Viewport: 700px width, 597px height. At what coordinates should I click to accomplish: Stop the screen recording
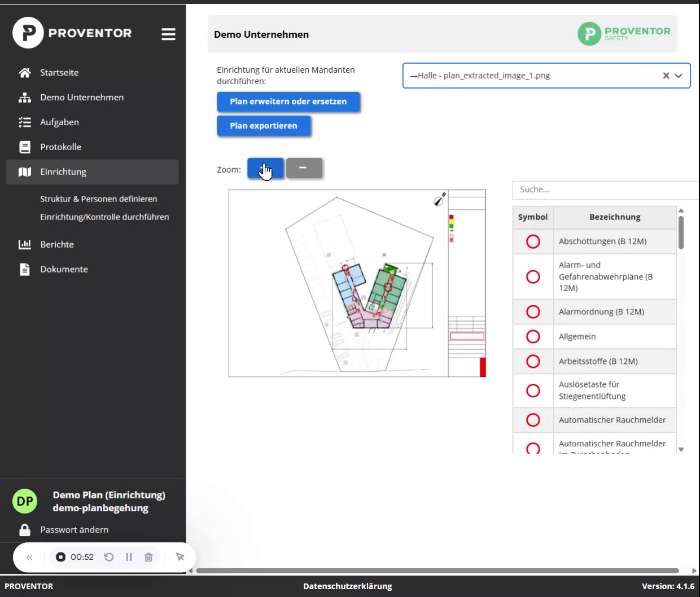(x=60, y=557)
